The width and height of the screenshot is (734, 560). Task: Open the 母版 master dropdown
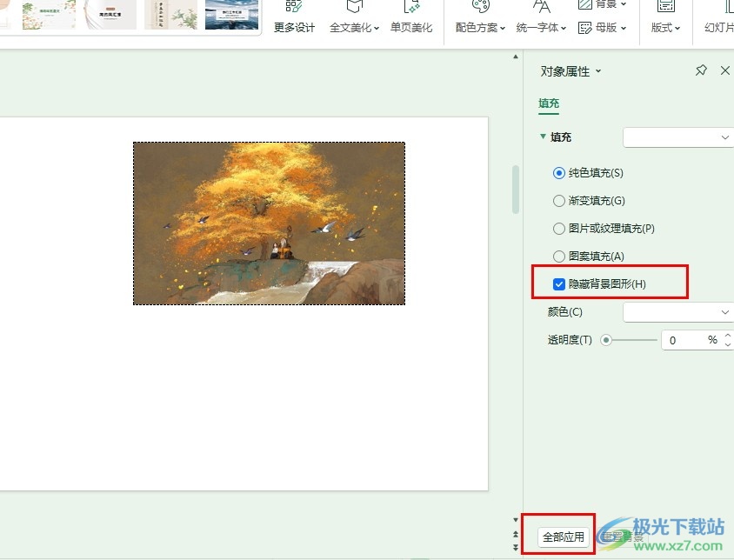[x=602, y=28]
